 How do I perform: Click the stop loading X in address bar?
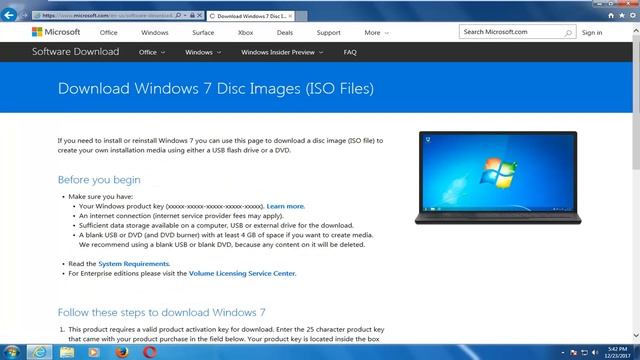199,16
